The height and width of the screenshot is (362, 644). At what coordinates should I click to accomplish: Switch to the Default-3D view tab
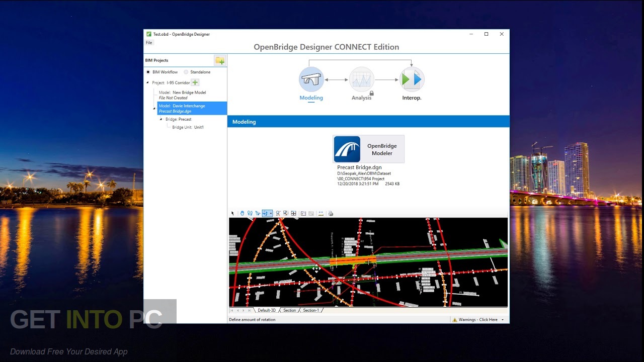click(267, 310)
